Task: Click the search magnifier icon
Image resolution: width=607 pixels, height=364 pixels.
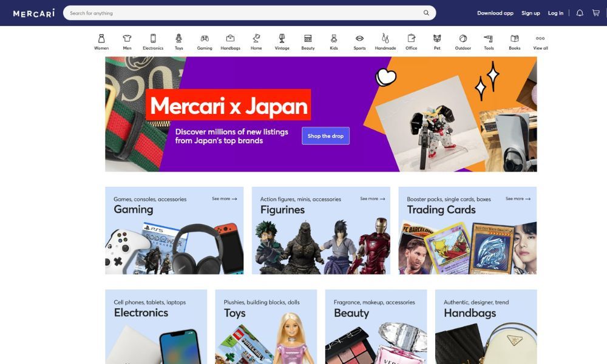Action: coord(426,13)
